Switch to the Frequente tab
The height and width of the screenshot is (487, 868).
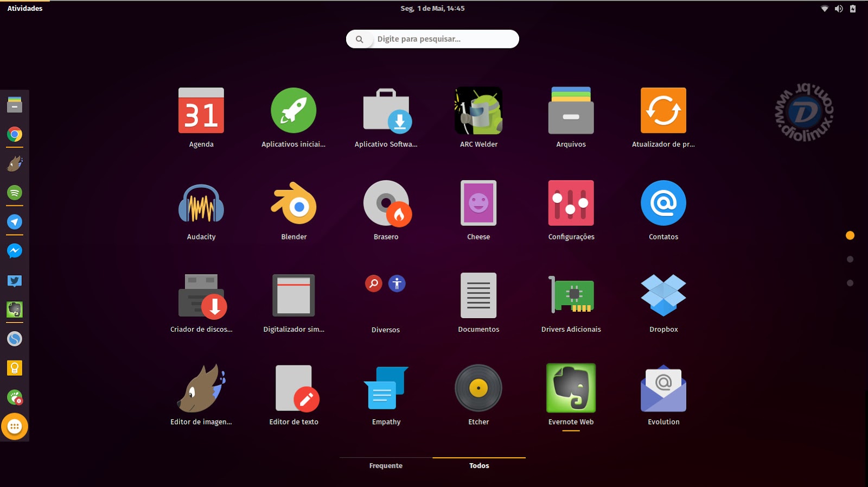click(386, 466)
